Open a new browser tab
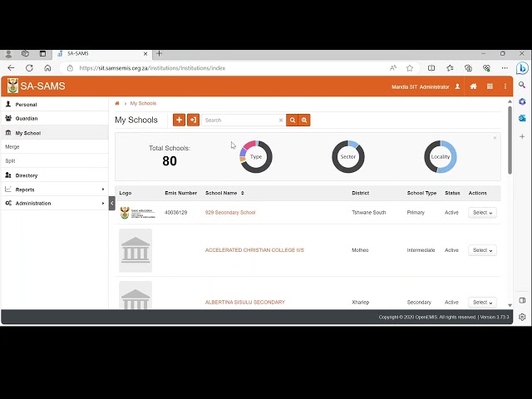The image size is (532, 399). (x=159, y=53)
